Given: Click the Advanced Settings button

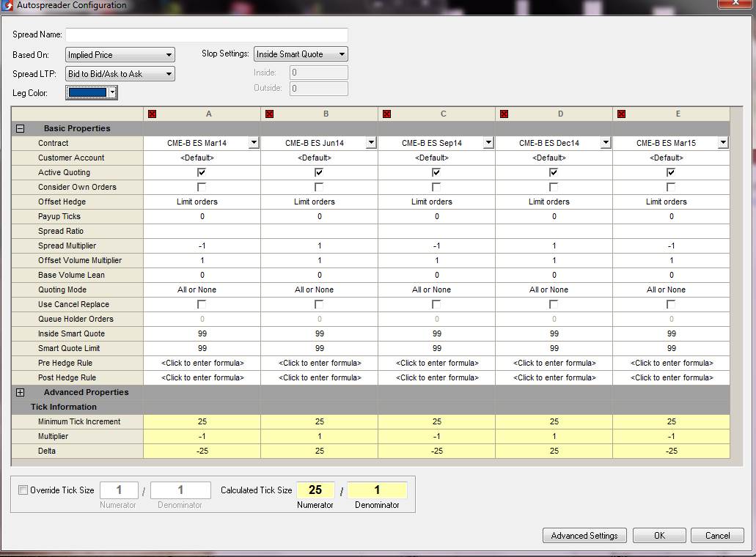Looking at the screenshot, I should [584, 536].
